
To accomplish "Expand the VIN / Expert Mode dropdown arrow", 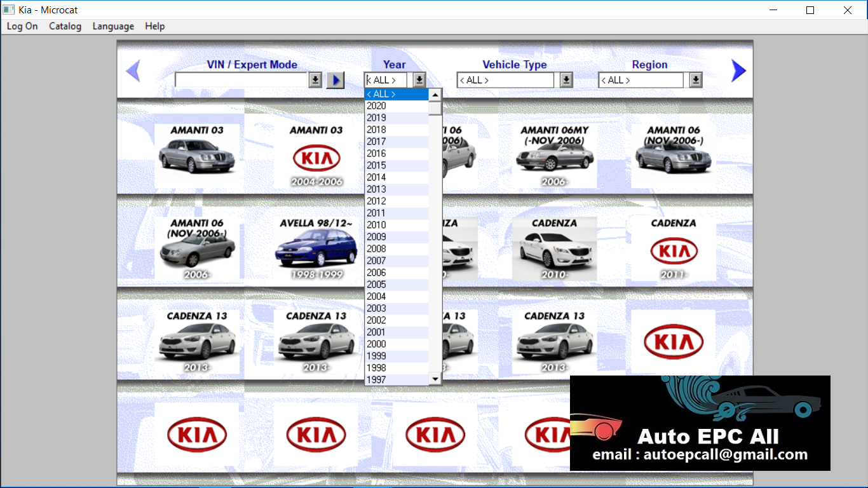I will click(x=315, y=80).
